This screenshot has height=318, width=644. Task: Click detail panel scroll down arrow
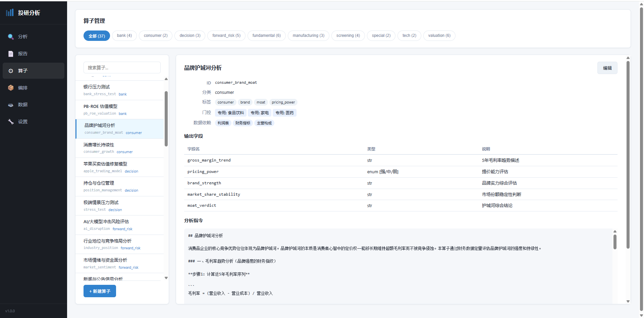pos(628,302)
